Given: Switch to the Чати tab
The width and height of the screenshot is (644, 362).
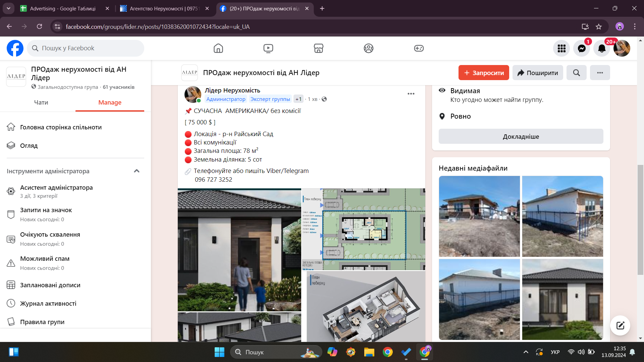Looking at the screenshot, I should pyautogui.click(x=41, y=103).
